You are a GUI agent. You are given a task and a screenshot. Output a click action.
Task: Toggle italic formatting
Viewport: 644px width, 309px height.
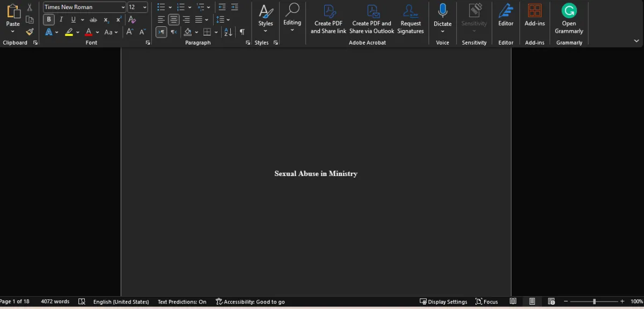[61, 20]
